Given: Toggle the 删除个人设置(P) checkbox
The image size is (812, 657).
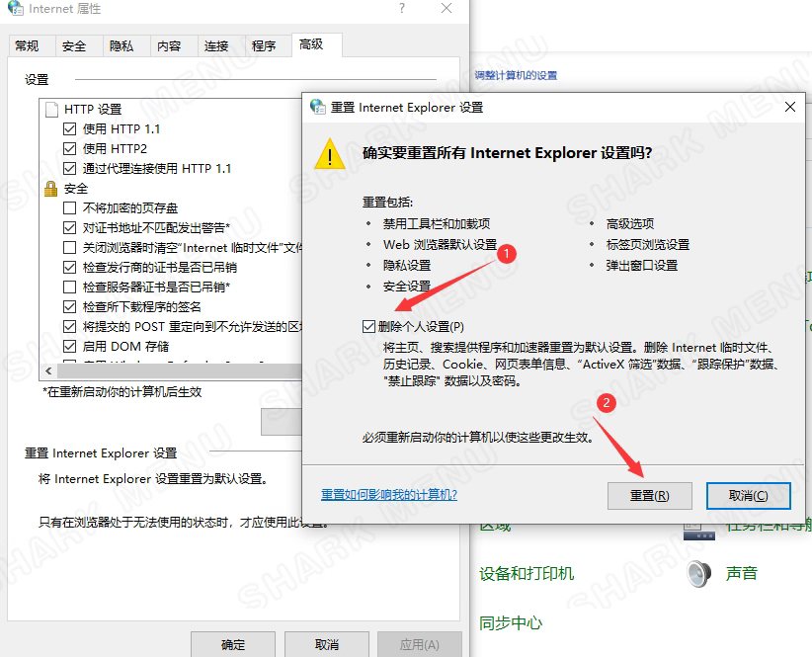Looking at the screenshot, I should (x=368, y=327).
